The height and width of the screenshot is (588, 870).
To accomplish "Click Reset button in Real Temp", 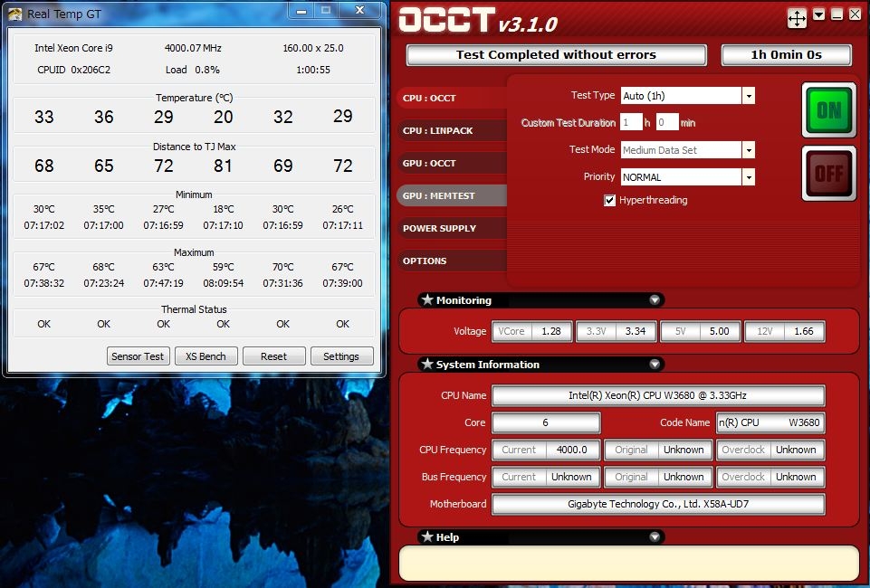I will [x=274, y=356].
